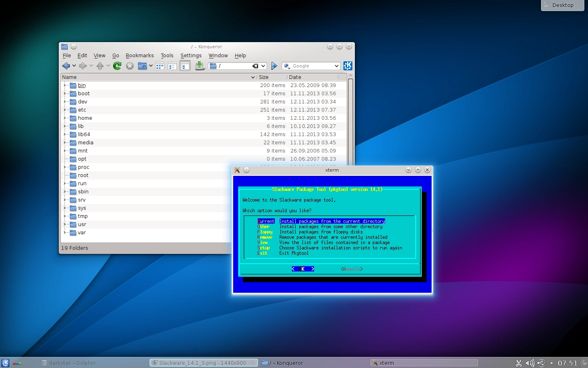588x368 pixels.
Task: Select the Remove option in pkgtool
Action: [x=265, y=237]
